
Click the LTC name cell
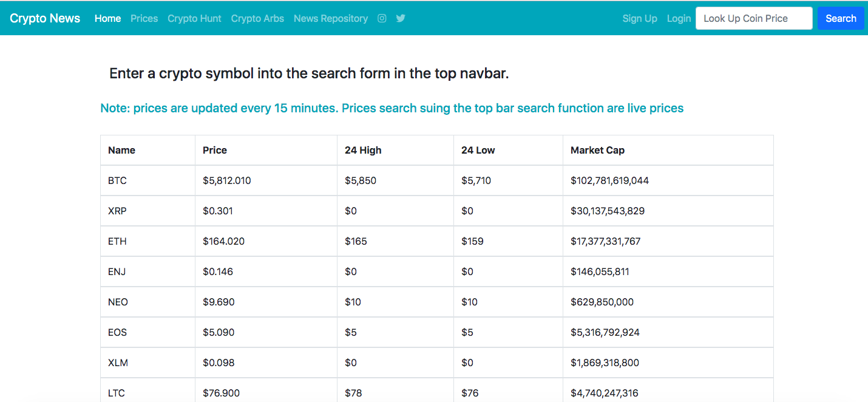(x=147, y=390)
